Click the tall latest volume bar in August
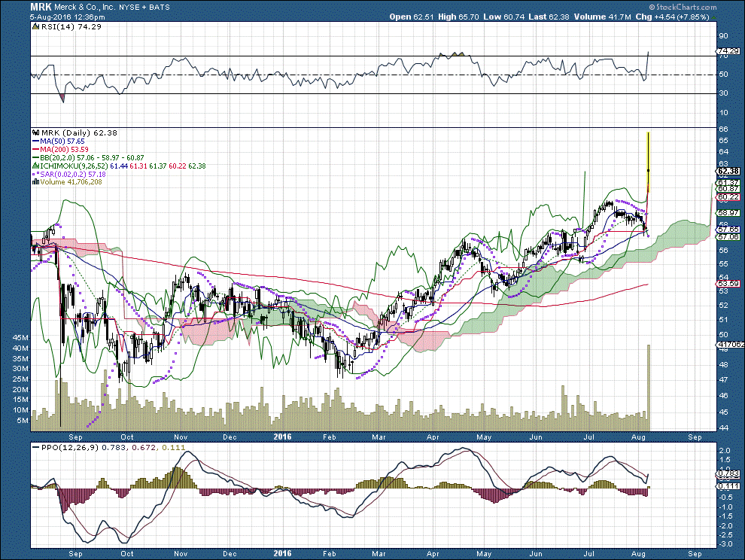The image size is (745, 560). coord(649,388)
